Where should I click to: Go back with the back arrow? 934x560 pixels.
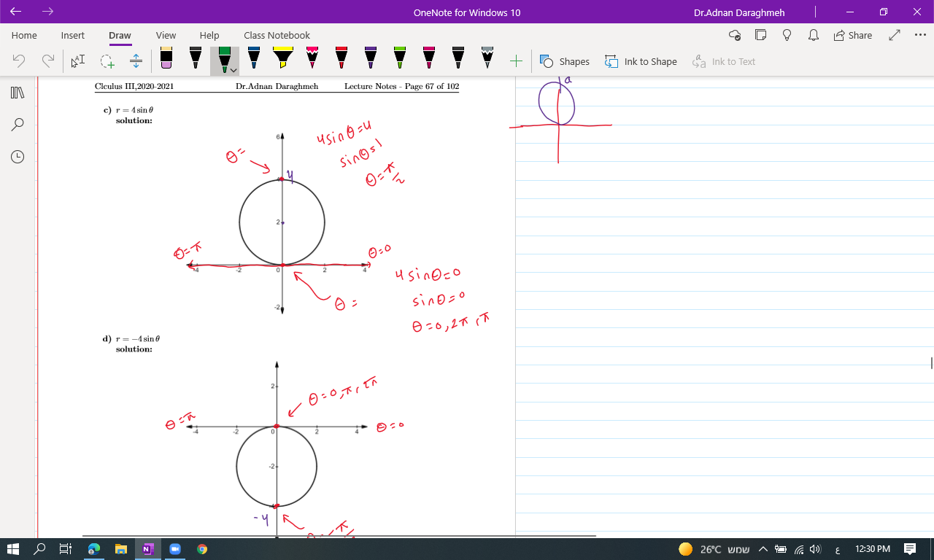16,12
